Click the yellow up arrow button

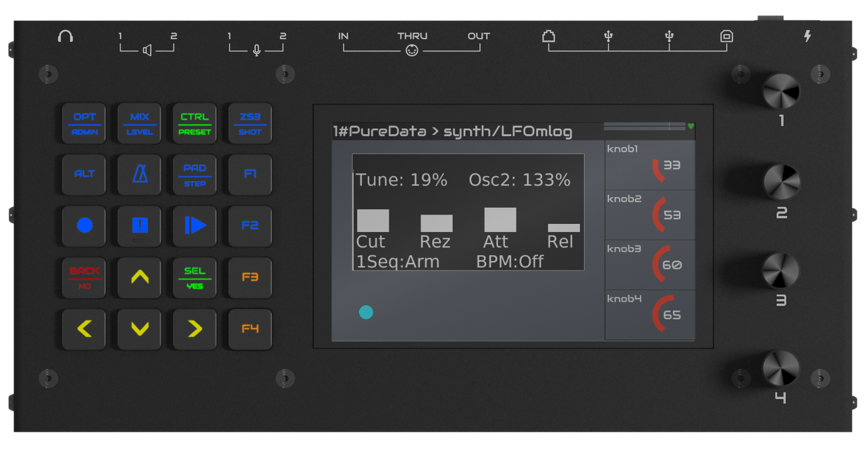coord(140,277)
